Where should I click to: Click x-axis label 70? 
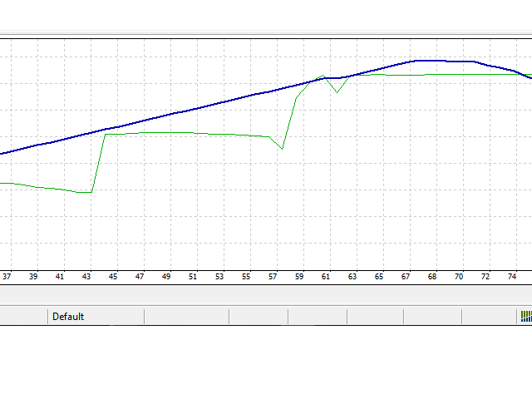coord(459,277)
